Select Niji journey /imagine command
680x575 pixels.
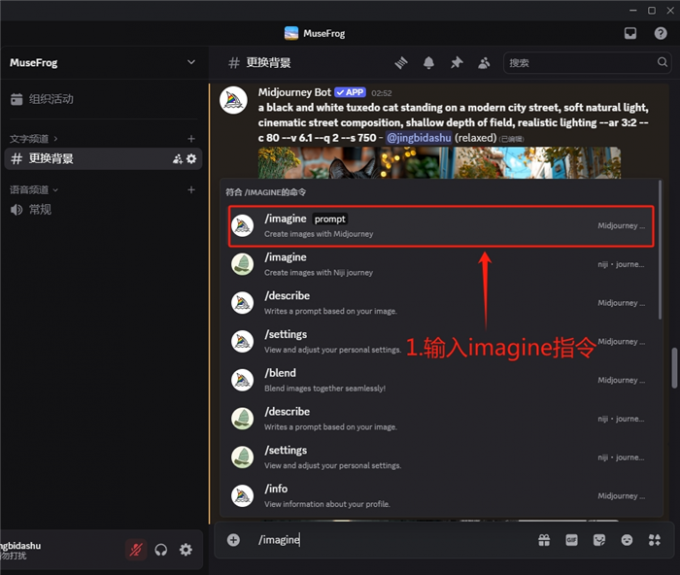click(x=439, y=265)
